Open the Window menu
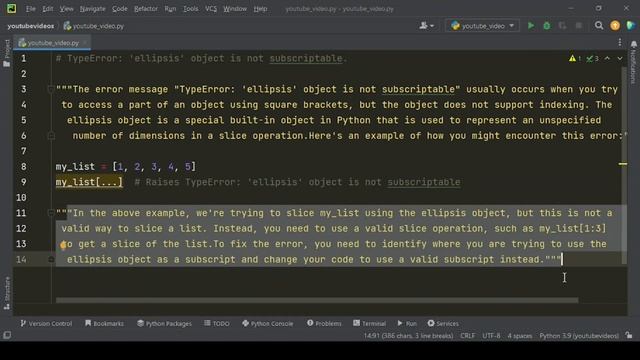This screenshot has width=640, height=360. point(235,9)
